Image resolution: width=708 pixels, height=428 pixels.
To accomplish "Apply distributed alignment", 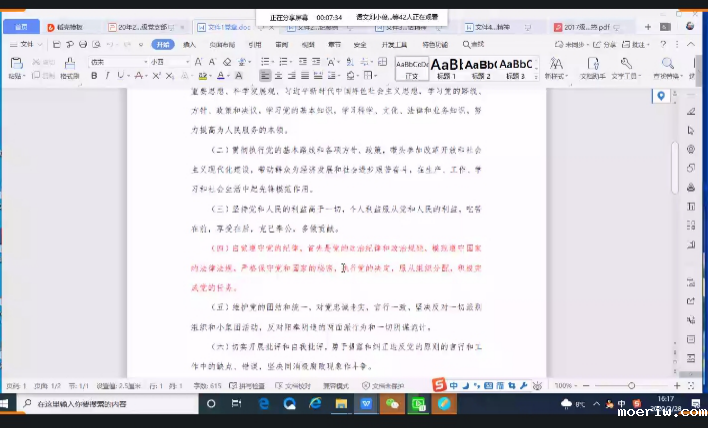I will tap(318, 75).
